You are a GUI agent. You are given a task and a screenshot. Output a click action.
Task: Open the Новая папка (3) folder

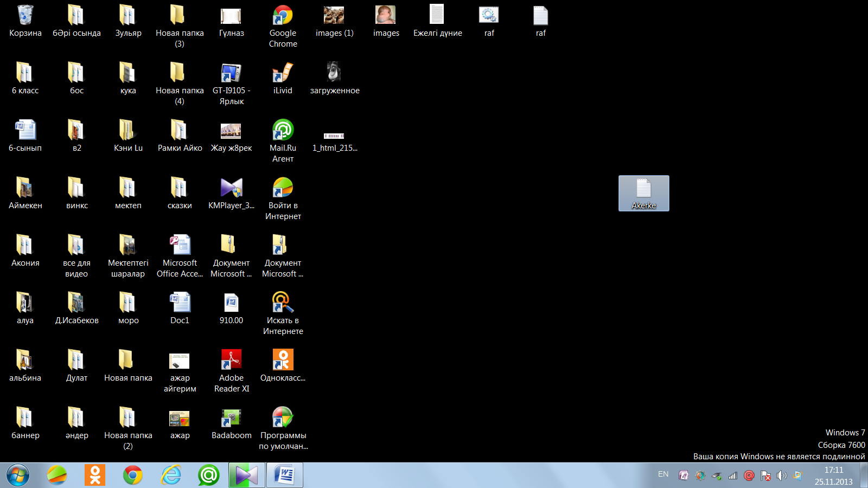180,27
